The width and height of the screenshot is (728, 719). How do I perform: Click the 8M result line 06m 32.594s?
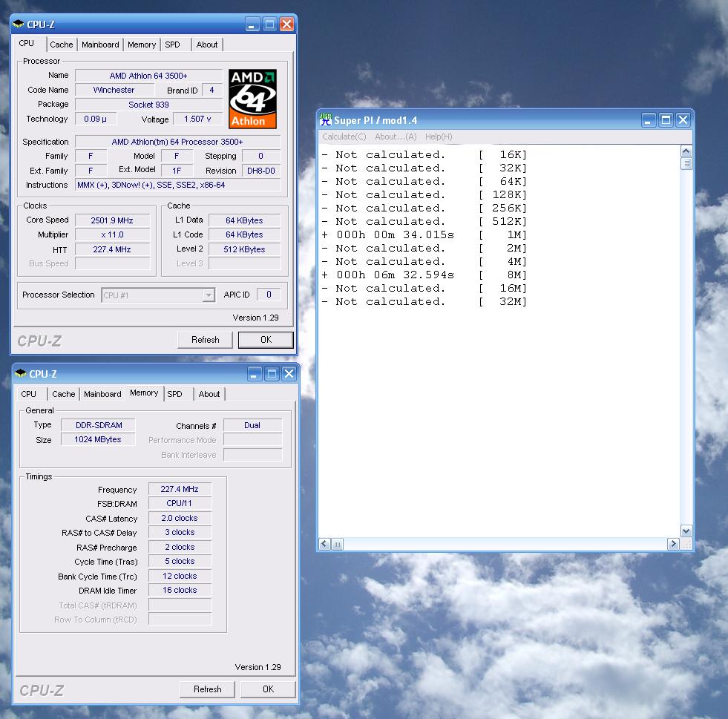[424, 275]
